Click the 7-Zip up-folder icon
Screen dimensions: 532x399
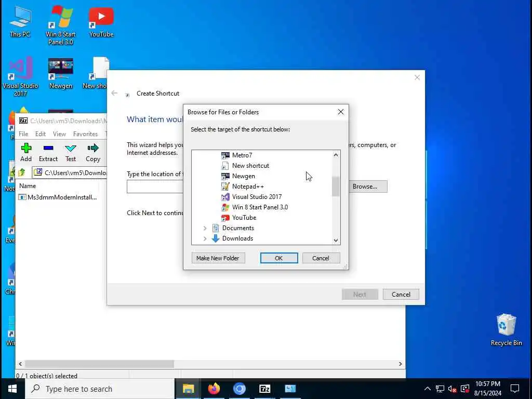point(22,172)
